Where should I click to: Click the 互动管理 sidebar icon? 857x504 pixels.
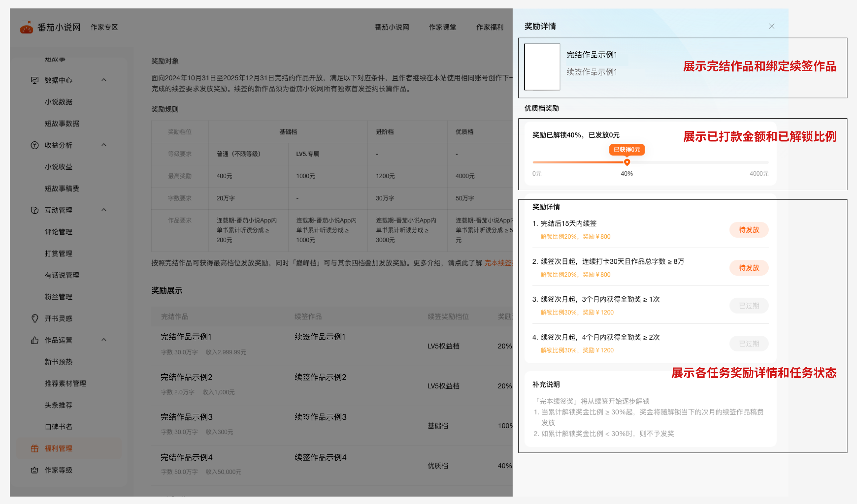(35, 210)
